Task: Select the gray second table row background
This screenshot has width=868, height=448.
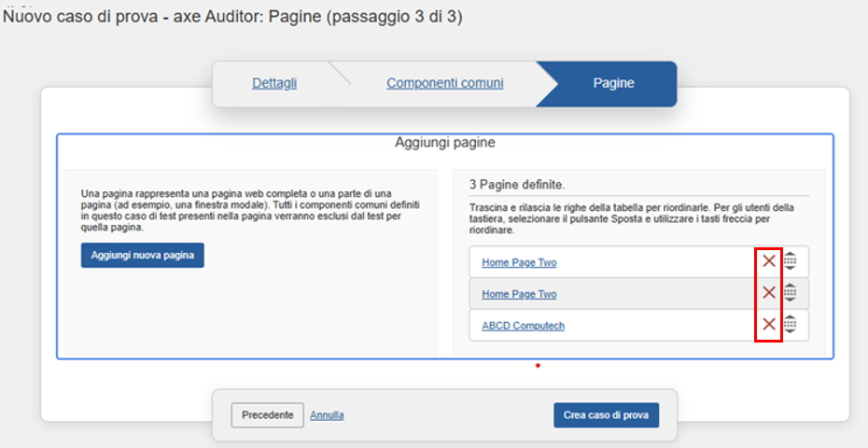Action: click(x=653, y=294)
